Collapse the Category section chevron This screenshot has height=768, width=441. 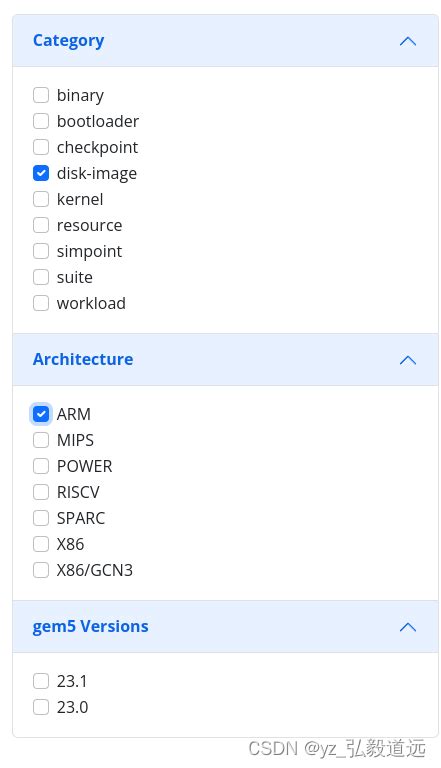pos(408,41)
